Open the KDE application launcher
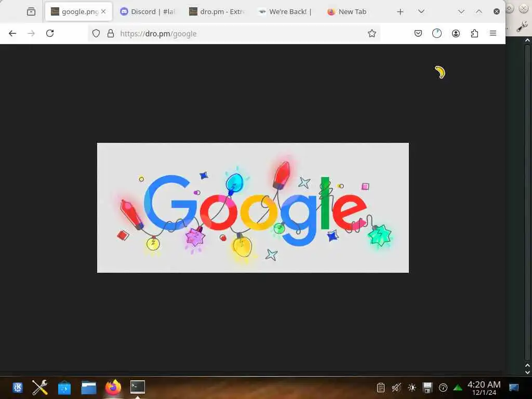 (x=18, y=387)
